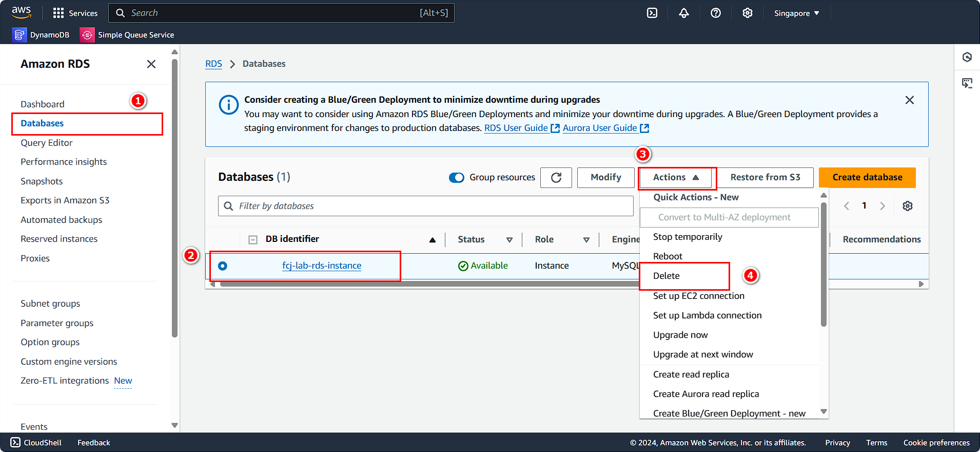Select the fcj-lab-rds-instance radio button
The width and height of the screenshot is (980, 452).
click(x=223, y=266)
